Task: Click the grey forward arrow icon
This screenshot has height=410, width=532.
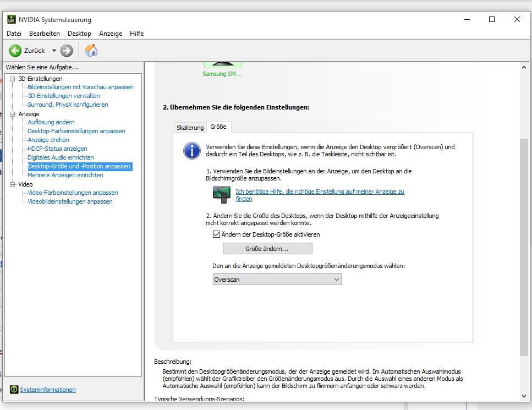Action: 67,51
